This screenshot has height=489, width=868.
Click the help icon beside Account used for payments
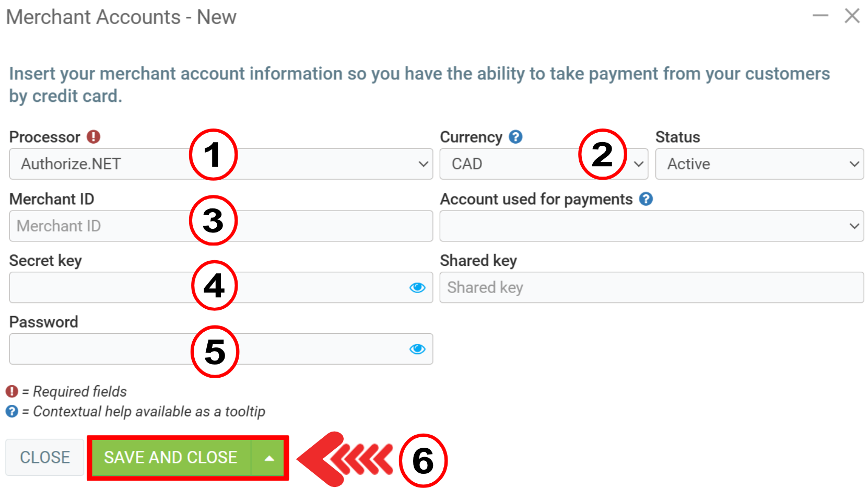[x=646, y=199]
